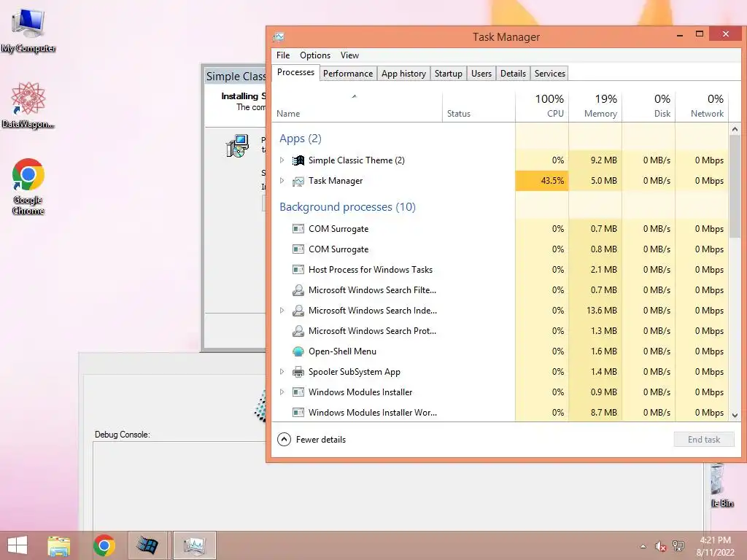Click Host Process for Windows Tasks icon
This screenshot has height=560, width=747.
[x=298, y=270]
